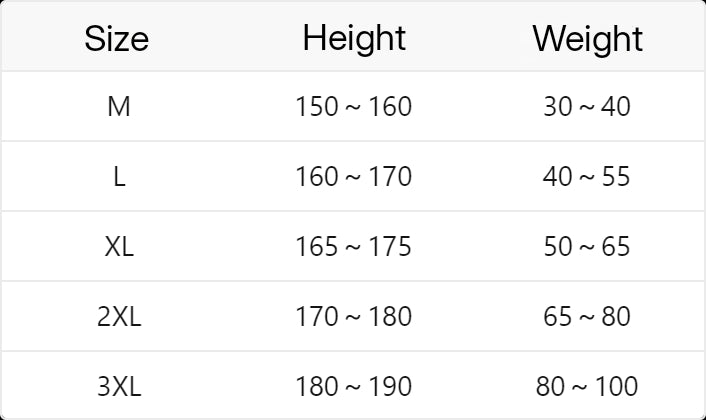Choose the 50 ~ 65 weight cell
706x420 pixels.
[x=587, y=247]
